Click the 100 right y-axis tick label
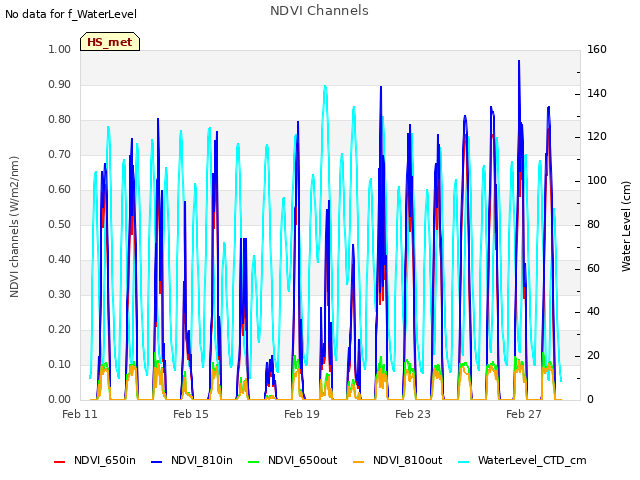 click(597, 180)
